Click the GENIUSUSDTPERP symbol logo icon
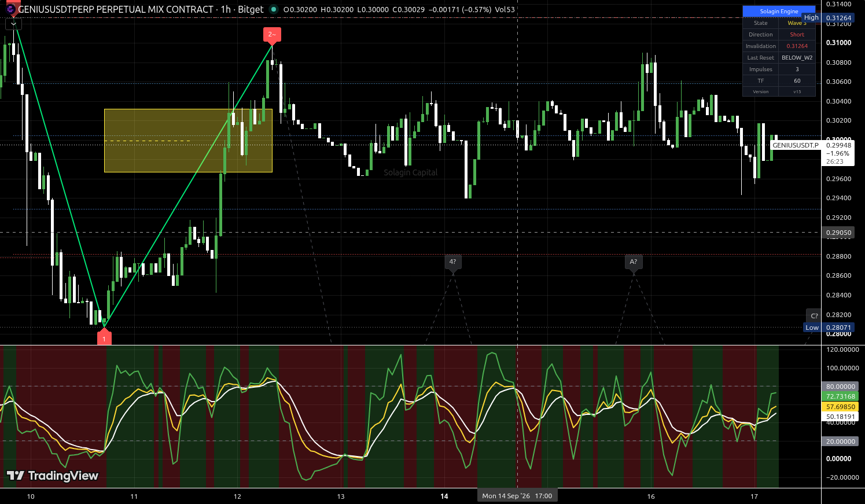The width and height of the screenshot is (865, 504). 10,9
